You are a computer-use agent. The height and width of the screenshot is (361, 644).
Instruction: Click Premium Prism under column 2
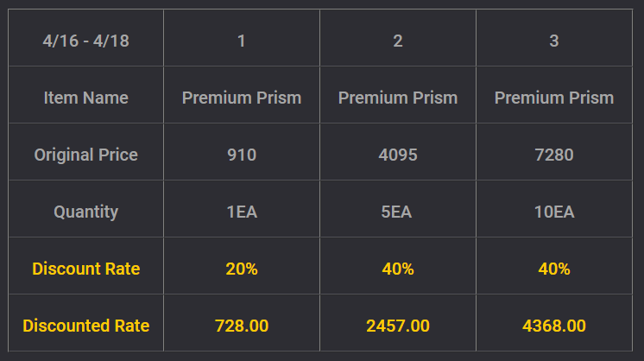point(398,98)
